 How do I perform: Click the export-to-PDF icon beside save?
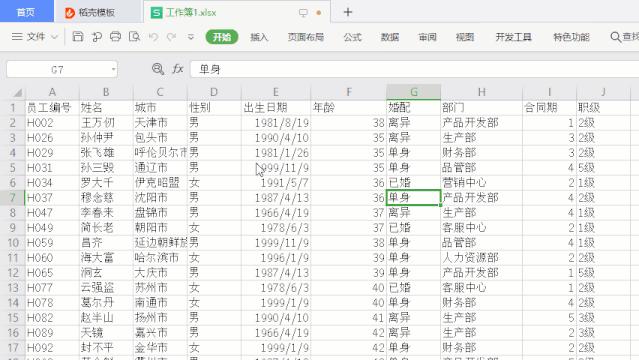[97, 37]
